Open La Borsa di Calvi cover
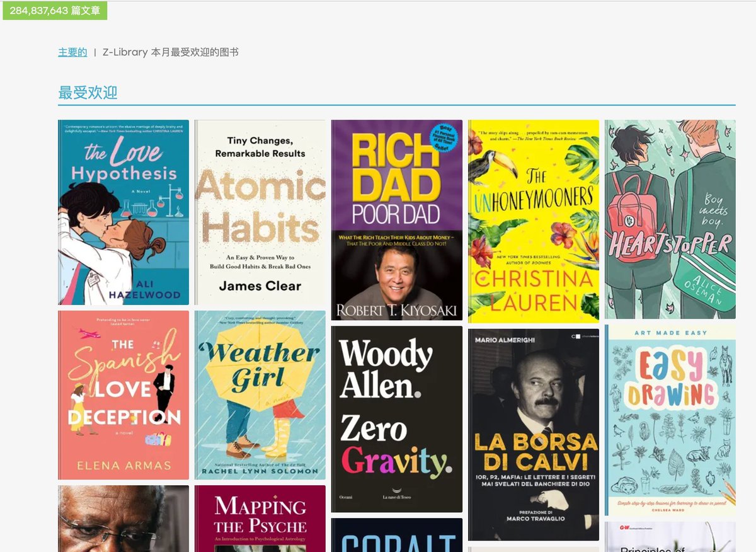The image size is (756, 552). [534, 435]
